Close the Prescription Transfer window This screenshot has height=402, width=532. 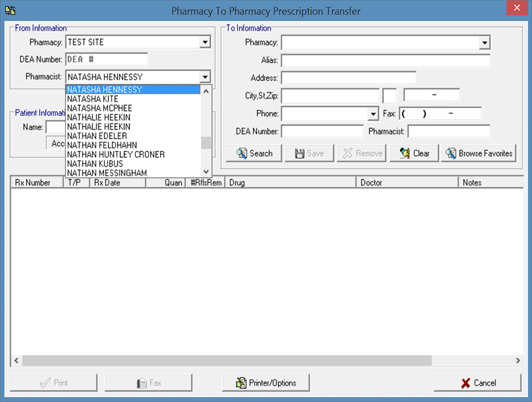(516, 10)
